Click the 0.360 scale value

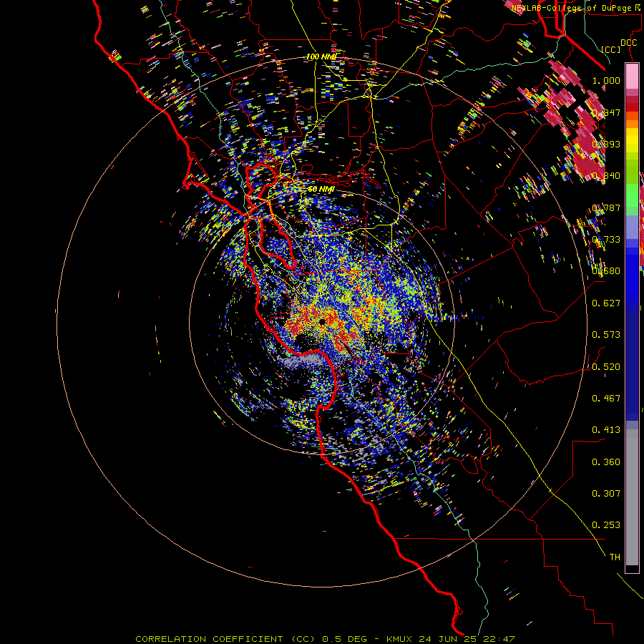(x=606, y=462)
